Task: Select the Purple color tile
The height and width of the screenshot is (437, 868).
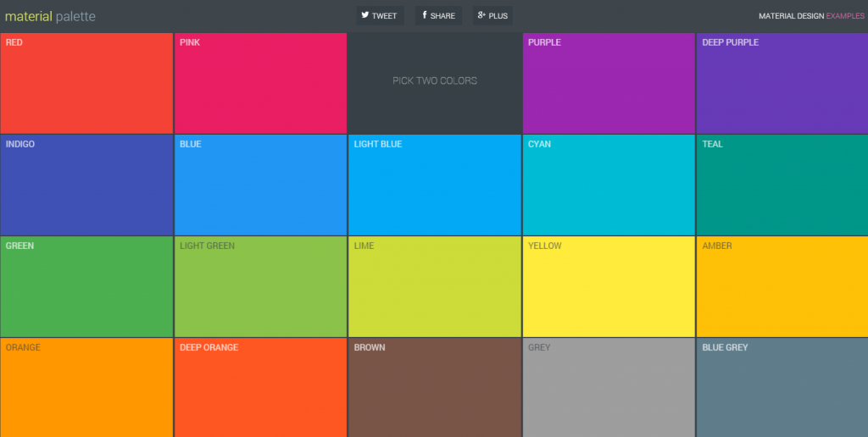Action: tap(609, 83)
